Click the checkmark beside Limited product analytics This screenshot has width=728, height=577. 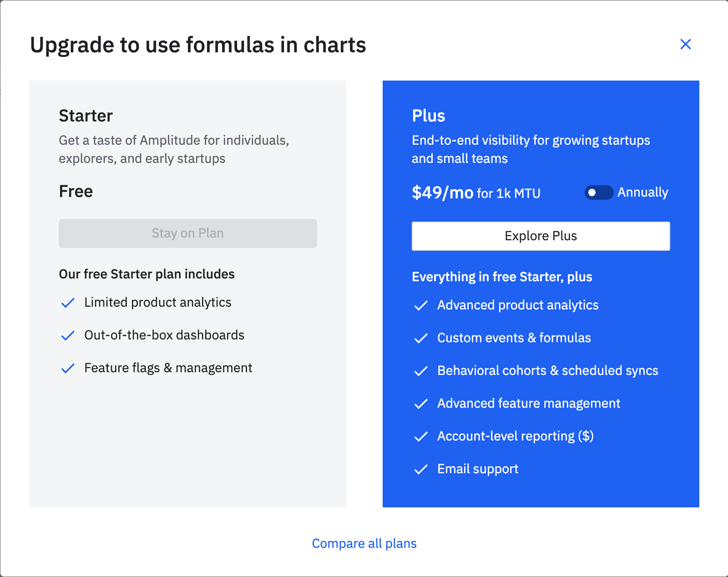tap(67, 303)
